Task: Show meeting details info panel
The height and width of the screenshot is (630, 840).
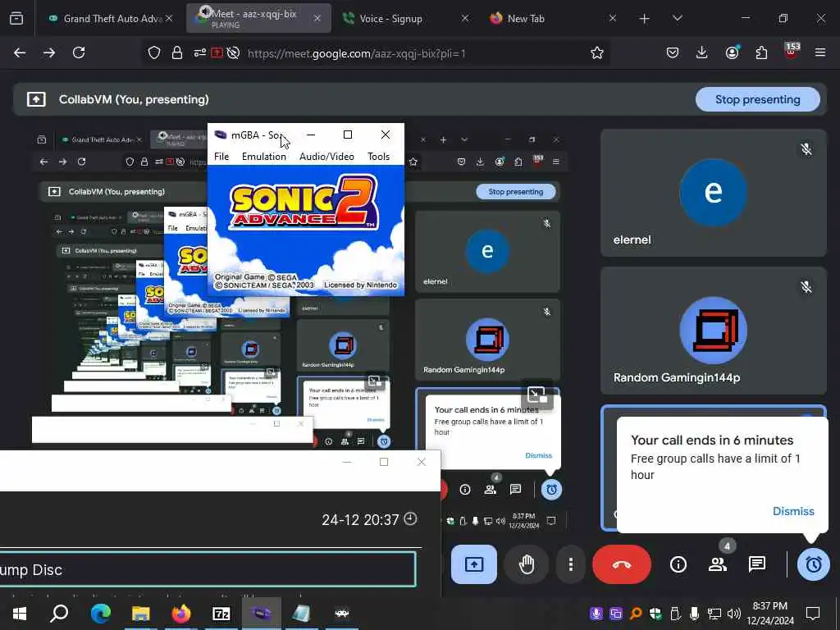Action: tap(678, 564)
